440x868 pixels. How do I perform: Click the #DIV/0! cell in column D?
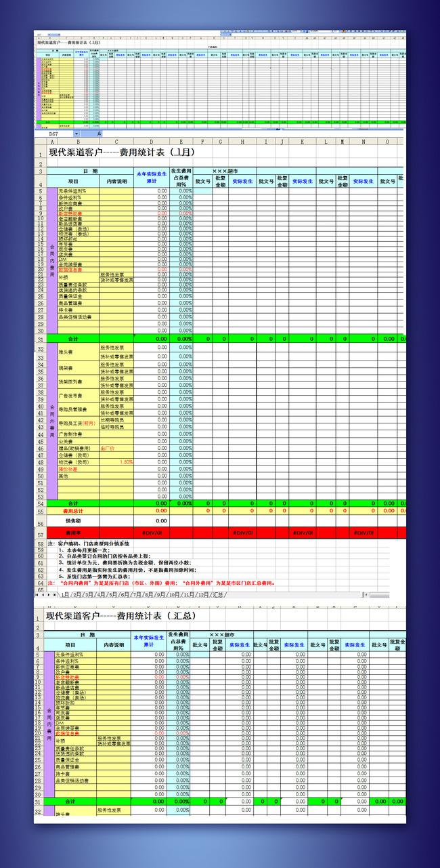coord(150,533)
